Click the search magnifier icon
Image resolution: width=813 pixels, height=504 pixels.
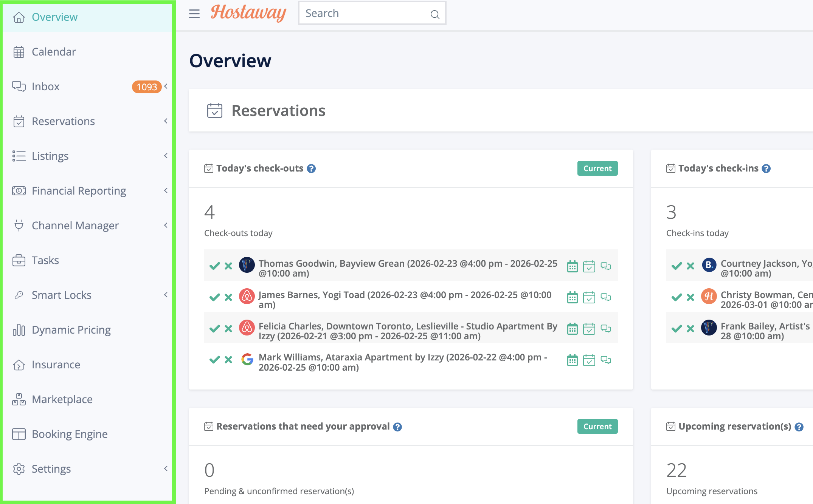click(x=435, y=14)
